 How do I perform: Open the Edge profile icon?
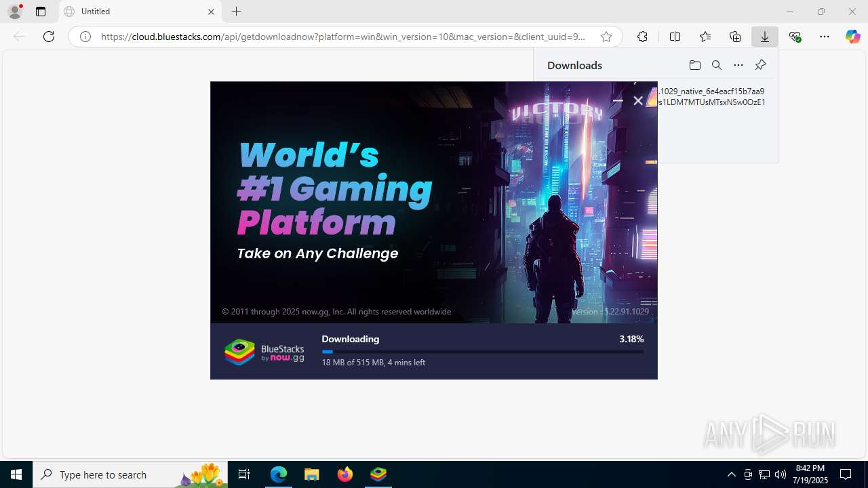[x=15, y=12]
